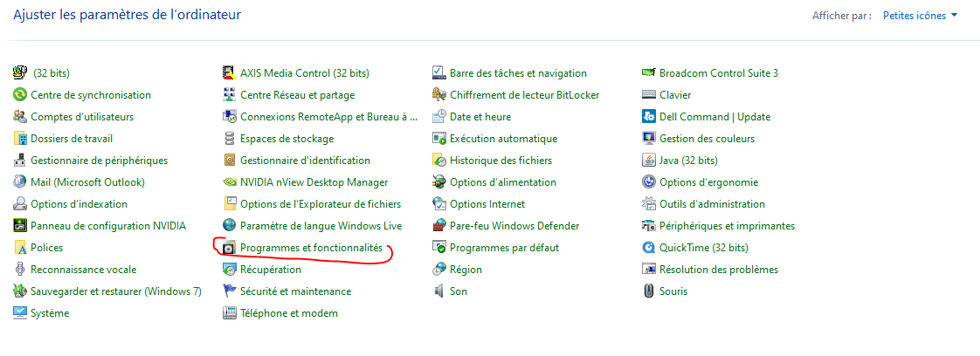Image resolution: width=980 pixels, height=356 pixels.
Task: Open the Petites icônes view dropdown
Action: (920, 16)
